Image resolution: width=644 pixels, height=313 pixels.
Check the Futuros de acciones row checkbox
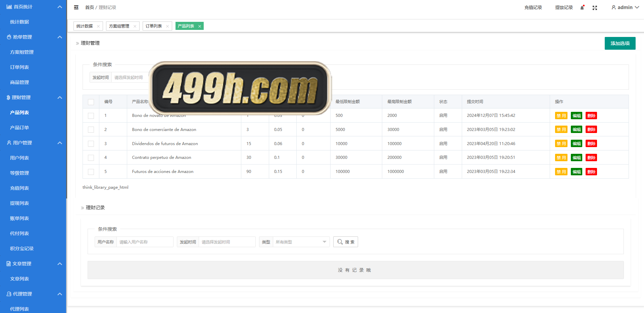pos(91,172)
